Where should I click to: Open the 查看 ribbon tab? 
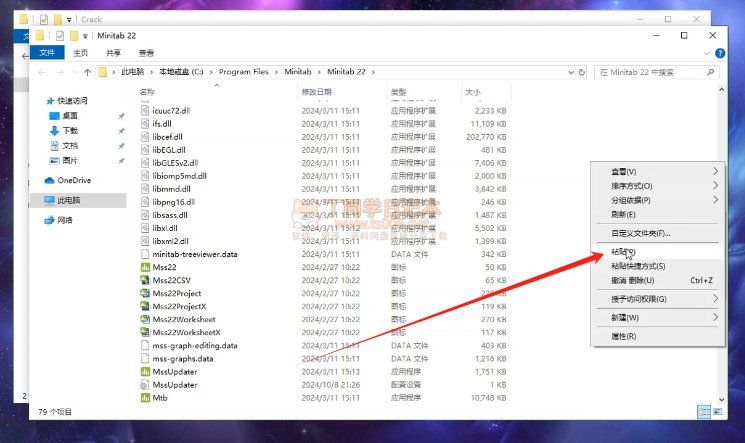pos(146,53)
